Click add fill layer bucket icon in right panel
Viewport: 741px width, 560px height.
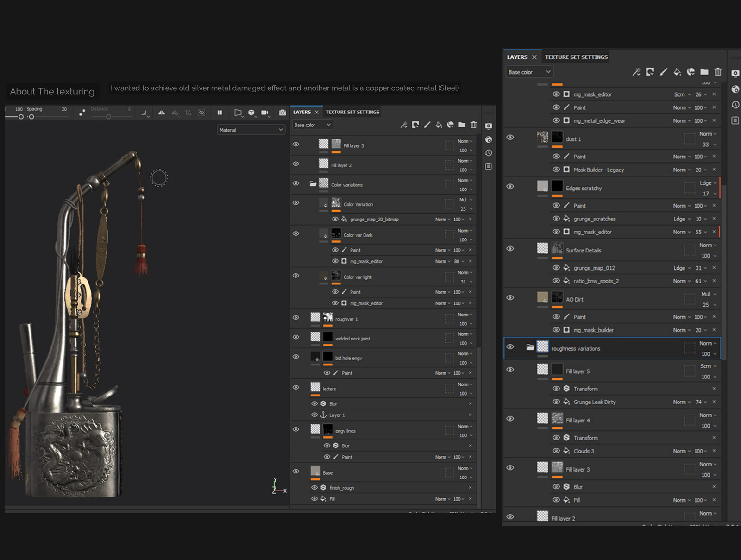pos(677,72)
